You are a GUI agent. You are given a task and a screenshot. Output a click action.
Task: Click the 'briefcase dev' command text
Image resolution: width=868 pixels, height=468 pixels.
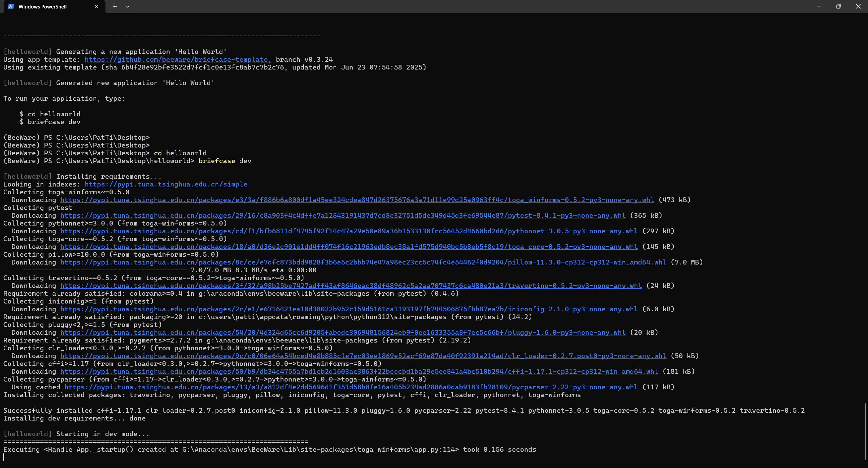[x=225, y=161]
